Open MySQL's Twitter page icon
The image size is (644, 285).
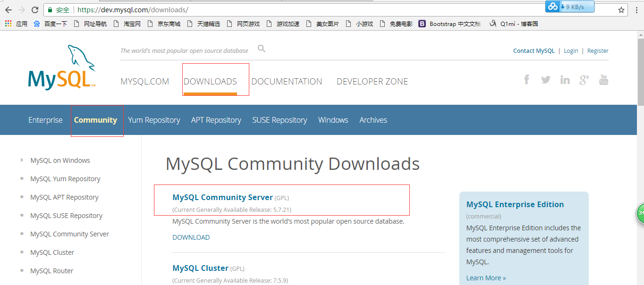click(x=546, y=80)
